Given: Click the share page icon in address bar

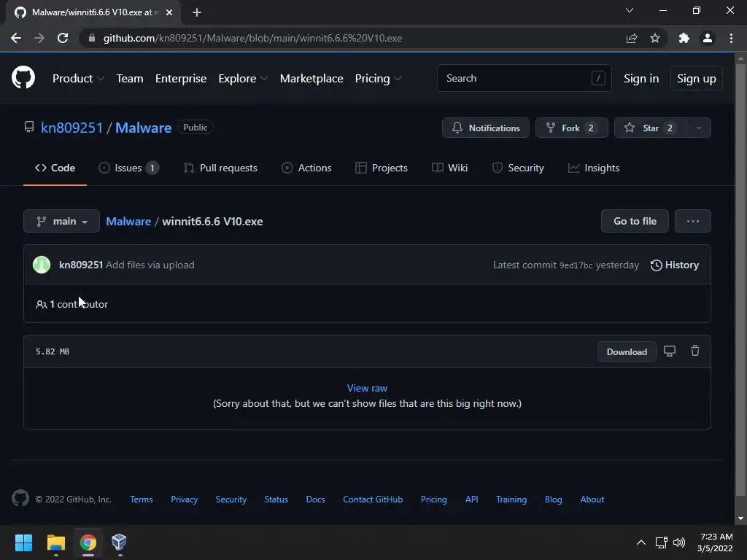Looking at the screenshot, I should [x=631, y=38].
